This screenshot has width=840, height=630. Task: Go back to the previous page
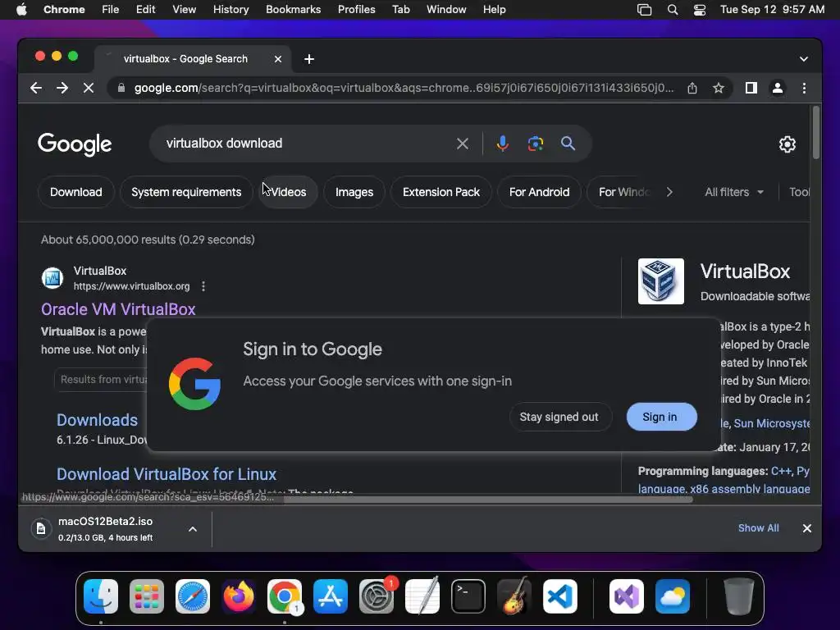pos(36,88)
